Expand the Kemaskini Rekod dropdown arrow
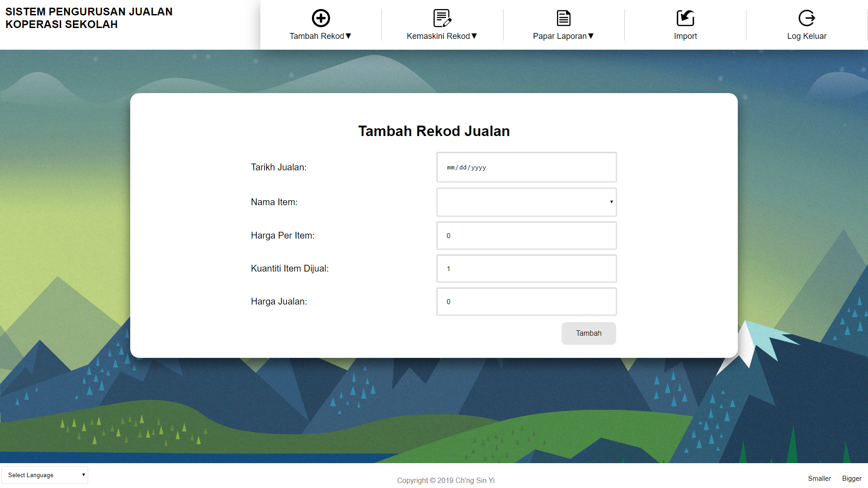This screenshot has height=488, width=868. click(474, 36)
